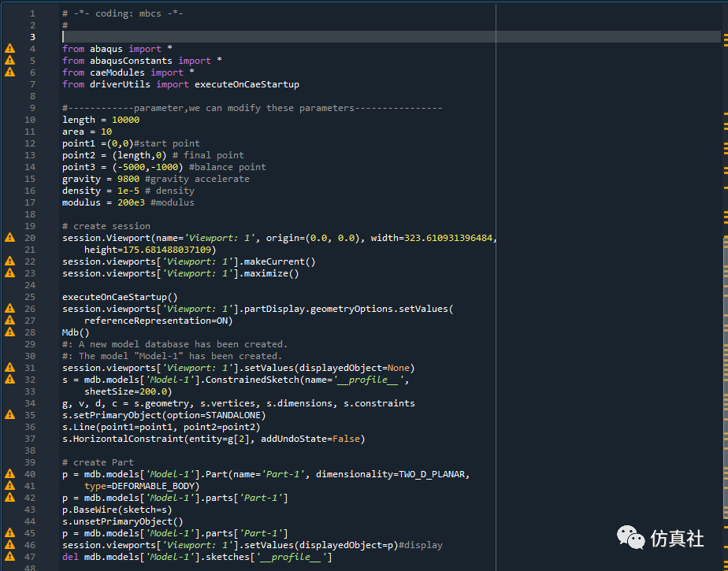Click the warning icon on line 32
The height and width of the screenshot is (571, 728).
[x=9, y=380]
